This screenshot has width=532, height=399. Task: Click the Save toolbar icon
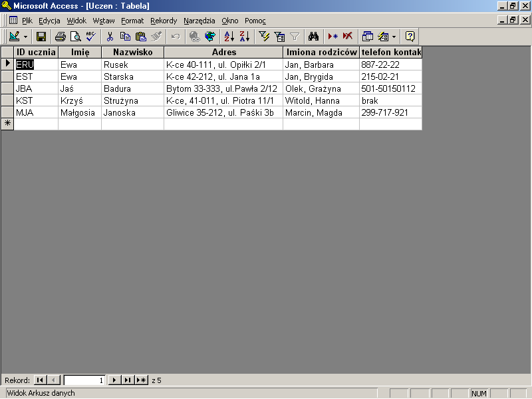coord(41,37)
